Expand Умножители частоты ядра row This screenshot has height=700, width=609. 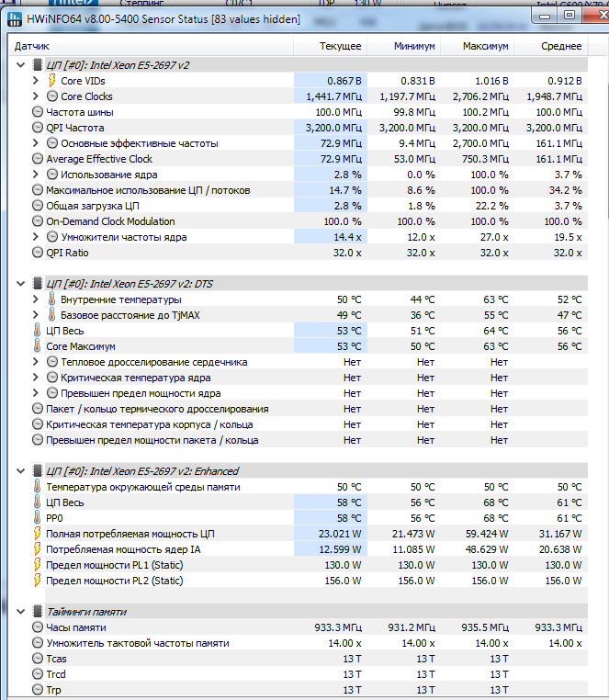(x=36, y=237)
